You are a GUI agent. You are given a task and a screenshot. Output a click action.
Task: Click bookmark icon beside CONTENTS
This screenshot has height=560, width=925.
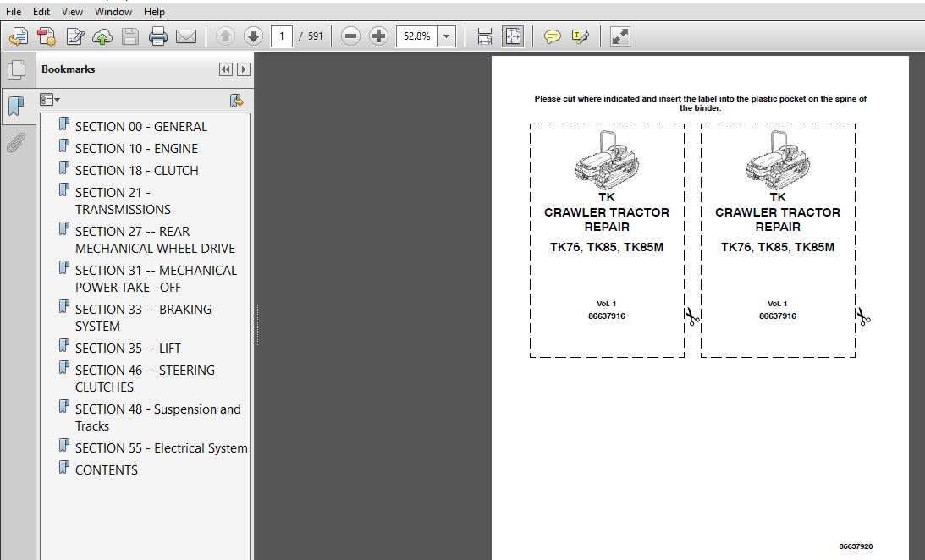[64, 467]
